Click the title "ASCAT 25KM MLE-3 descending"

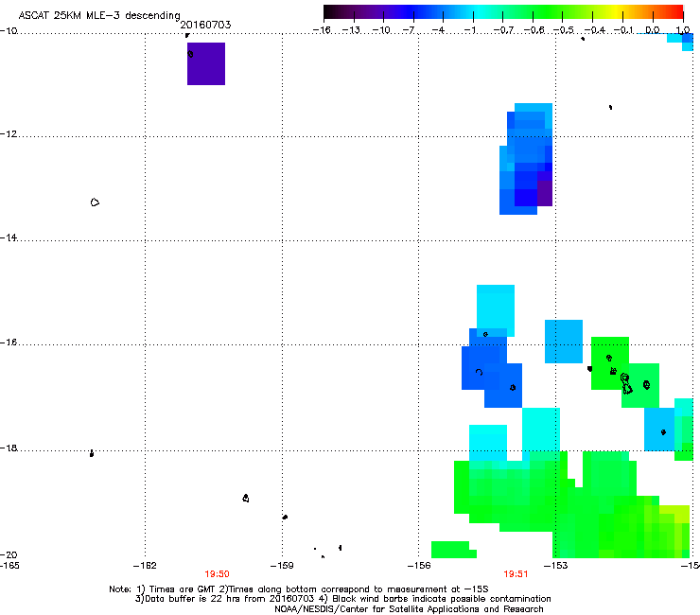99,16
